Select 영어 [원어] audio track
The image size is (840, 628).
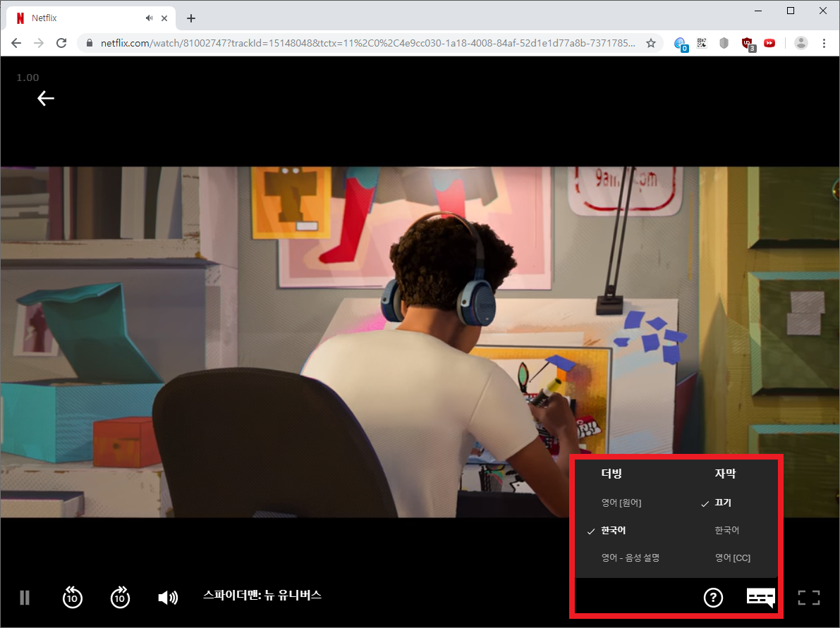coord(621,503)
